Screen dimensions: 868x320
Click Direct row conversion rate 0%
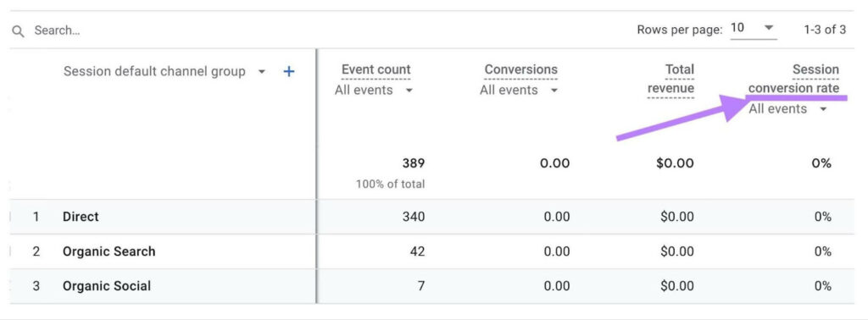[822, 217]
